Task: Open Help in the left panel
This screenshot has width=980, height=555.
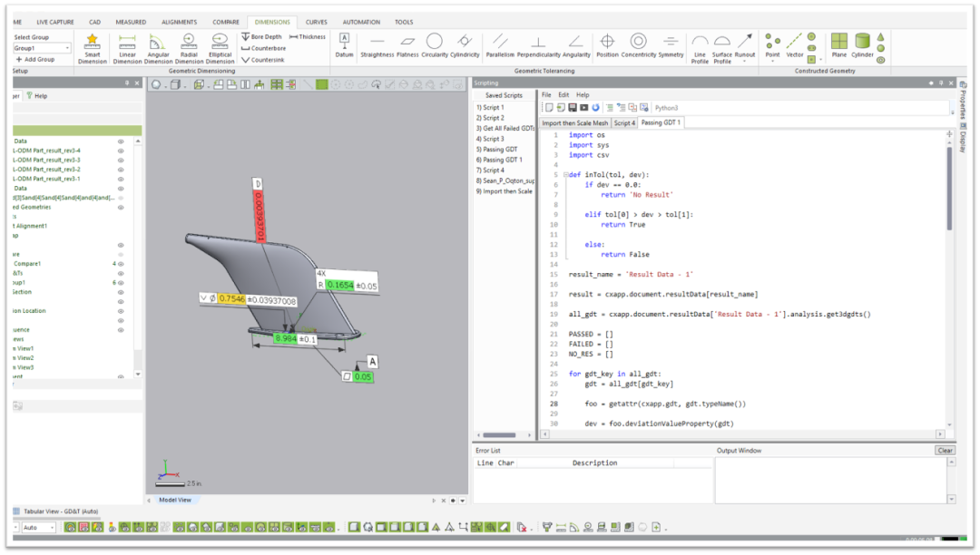Action: [x=37, y=96]
